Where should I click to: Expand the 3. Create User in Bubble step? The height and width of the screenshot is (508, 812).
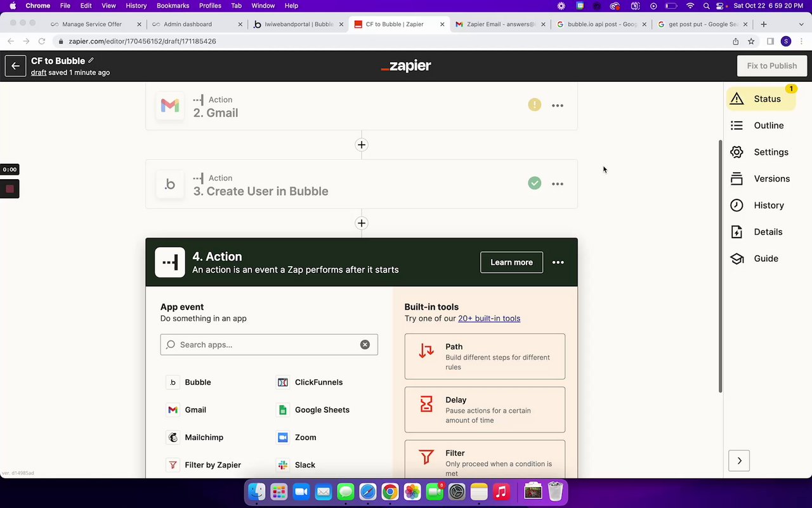(x=362, y=184)
